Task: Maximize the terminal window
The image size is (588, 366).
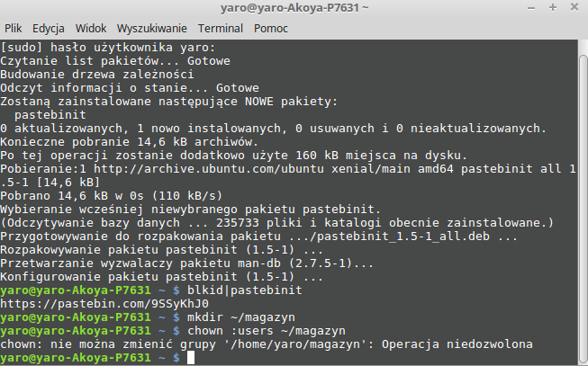Action: coord(552,7)
